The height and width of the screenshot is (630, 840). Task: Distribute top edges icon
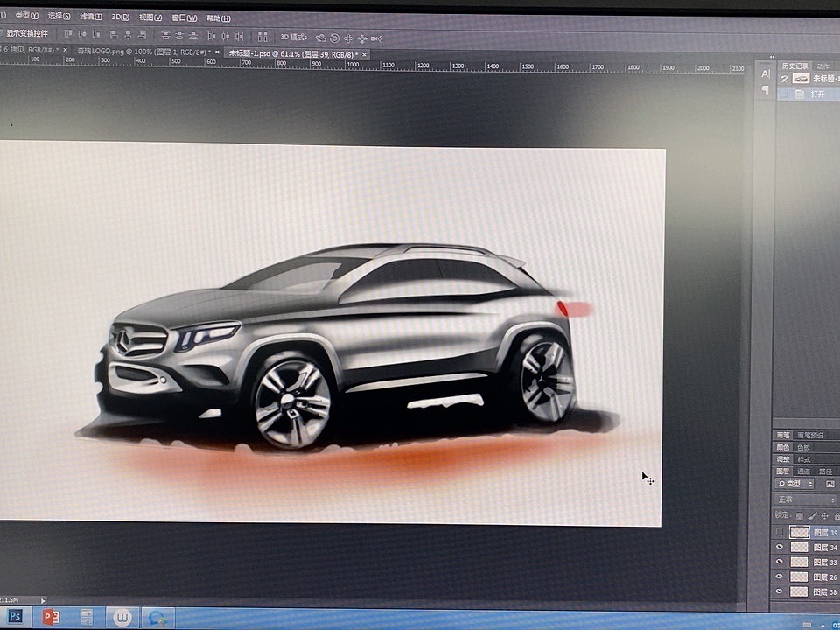(165, 36)
